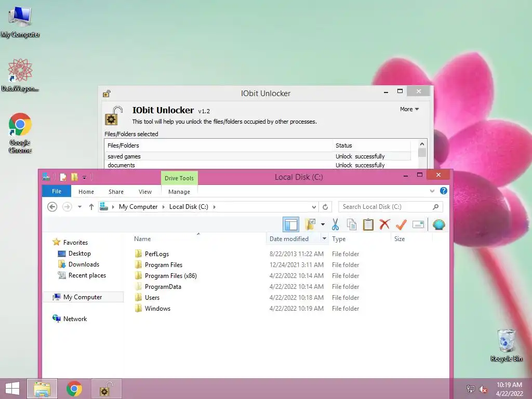Open the More menu in IObit Unlocker
The height and width of the screenshot is (399, 532).
(x=409, y=109)
